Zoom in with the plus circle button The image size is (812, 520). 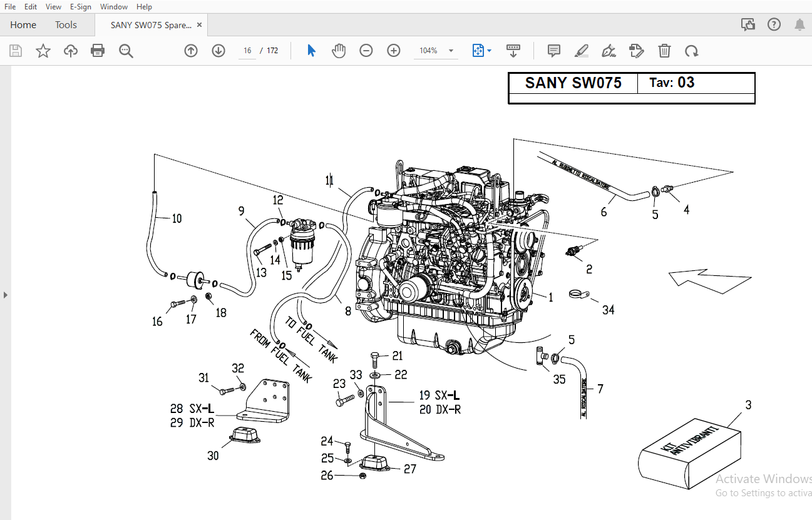click(x=394, y=51)
